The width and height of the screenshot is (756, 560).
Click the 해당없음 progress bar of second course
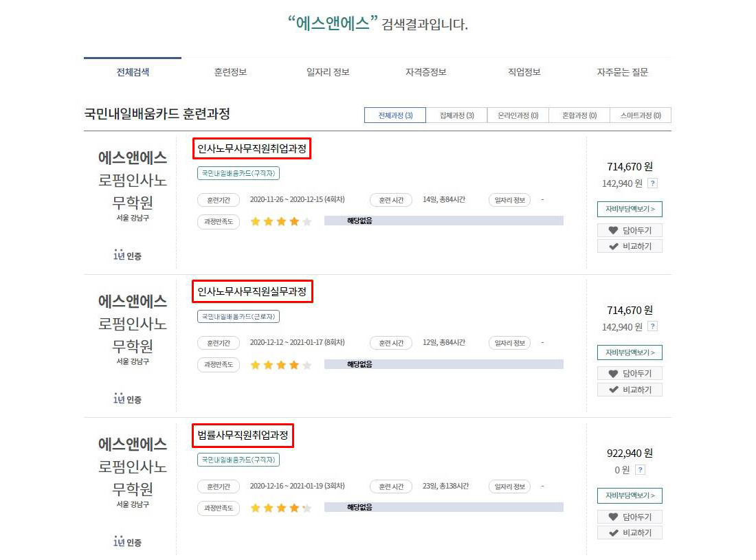pos(443,365)
